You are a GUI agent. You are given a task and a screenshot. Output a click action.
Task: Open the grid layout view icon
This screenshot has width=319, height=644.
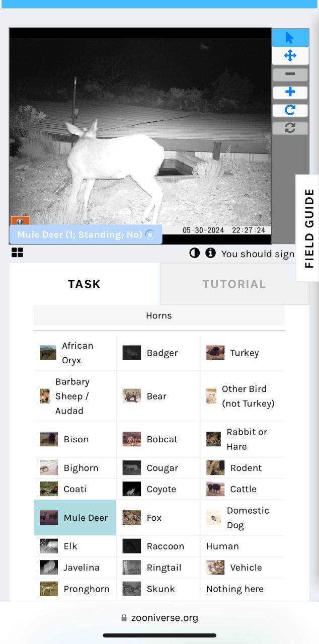coord(18,253)
